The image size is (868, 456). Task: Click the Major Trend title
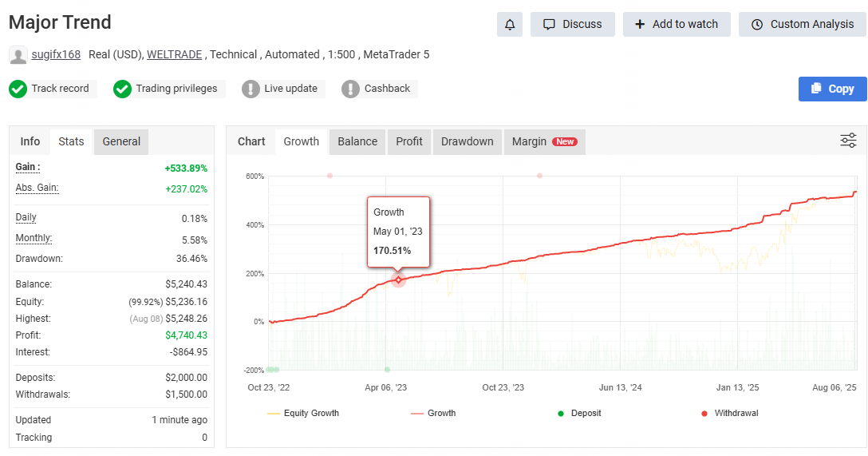pos(60,22)
